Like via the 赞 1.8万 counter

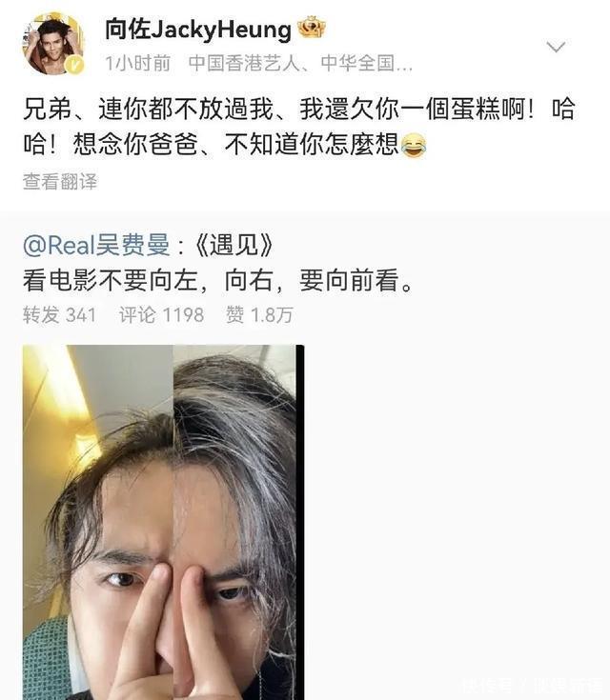click(259, 314)
